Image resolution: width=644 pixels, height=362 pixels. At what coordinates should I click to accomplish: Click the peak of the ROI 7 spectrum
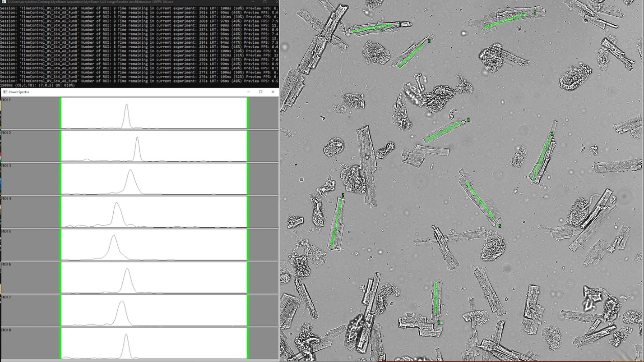point(121,302)
